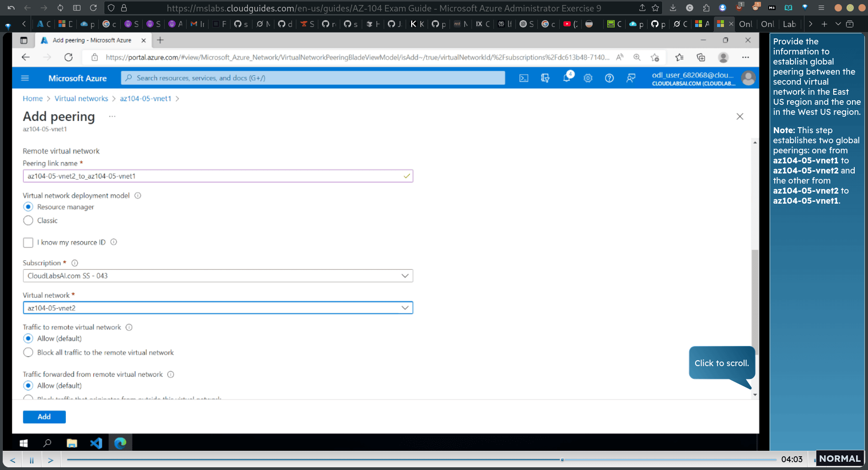Viewport: 868px width, 470px height.
Task: Click the Click to scroll callout
Action: pos(722,363)
